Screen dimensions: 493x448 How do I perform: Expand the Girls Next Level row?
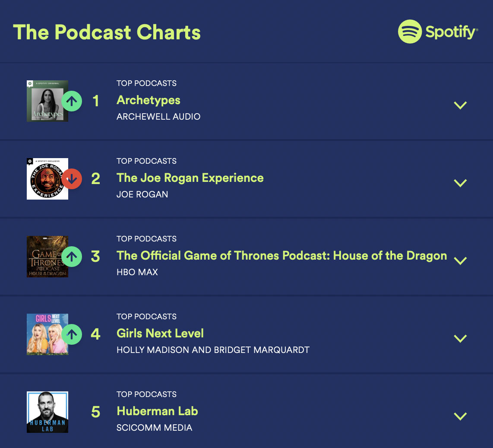click(x=461, y=338)
